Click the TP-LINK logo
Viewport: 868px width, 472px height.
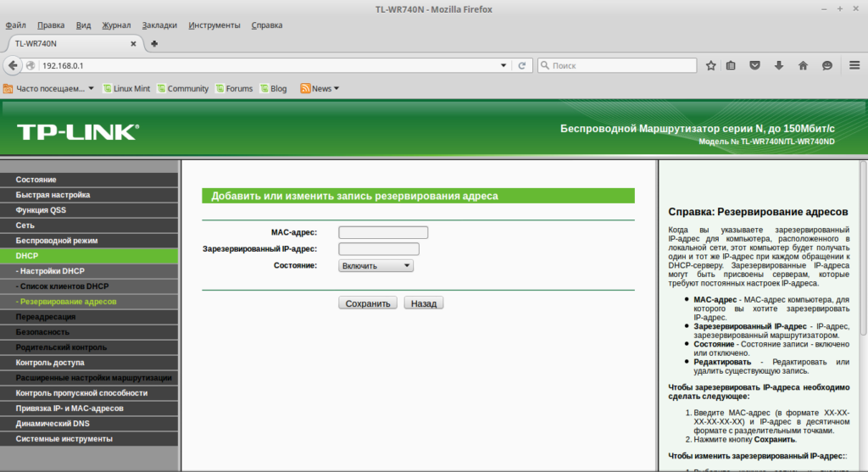[78, 131]
